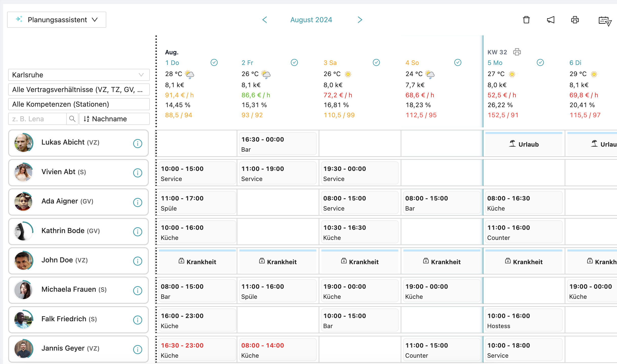Screen dimensions: 617x364
Task: Approve Monday 5 Mo with its check circle
Action: point(540,62)
